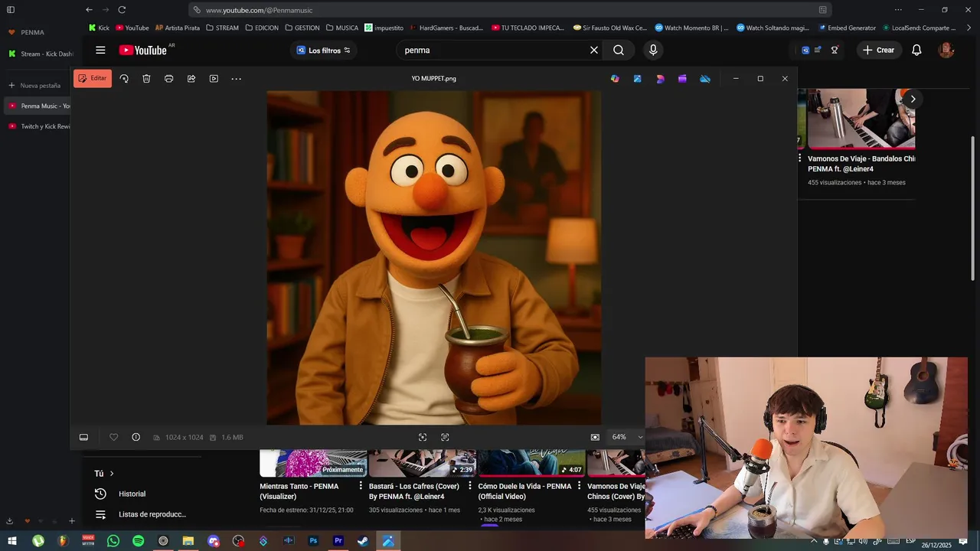This screenshot has height=551, width=980.
Task: Toggle the browser sidebar panel icon
Action: coord(11,10)
